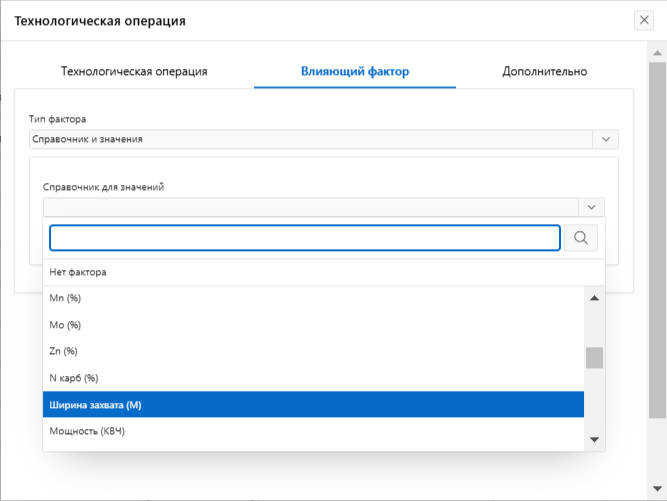Select Zn (%) in the list

point(64,351)
